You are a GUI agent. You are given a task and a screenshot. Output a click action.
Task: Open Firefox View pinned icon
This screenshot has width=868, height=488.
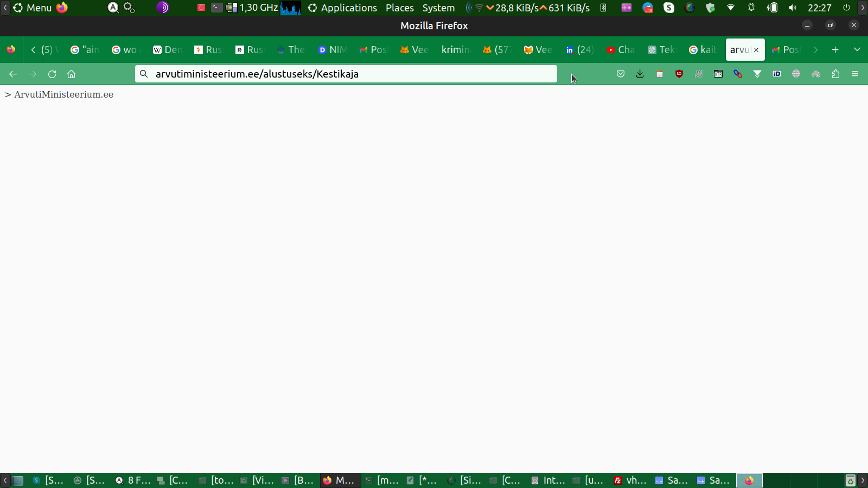(11, 50)
